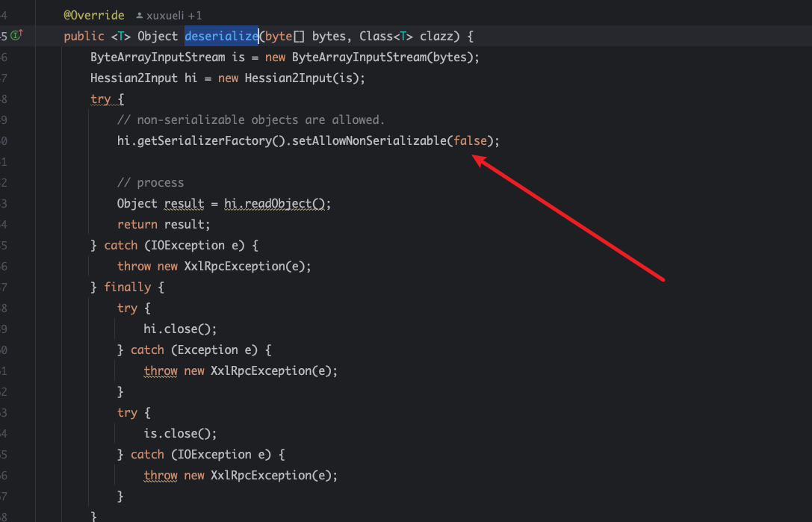
Task: Click the author person icon beside xuxueli
Action: 139,16
